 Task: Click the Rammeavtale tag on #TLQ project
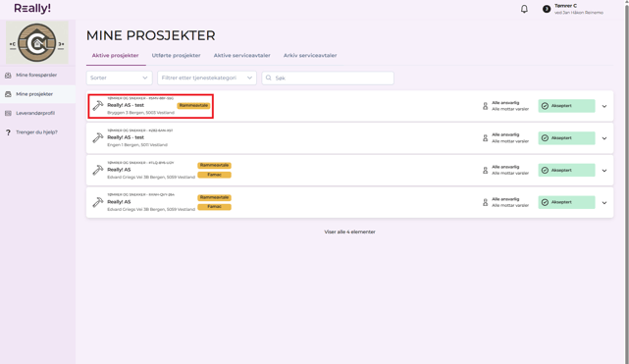214,165
